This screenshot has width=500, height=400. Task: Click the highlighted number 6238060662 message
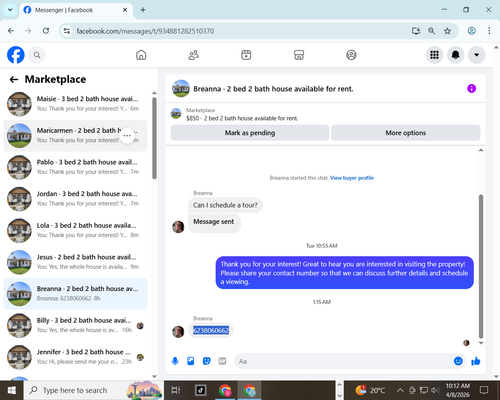coord(211,330)
